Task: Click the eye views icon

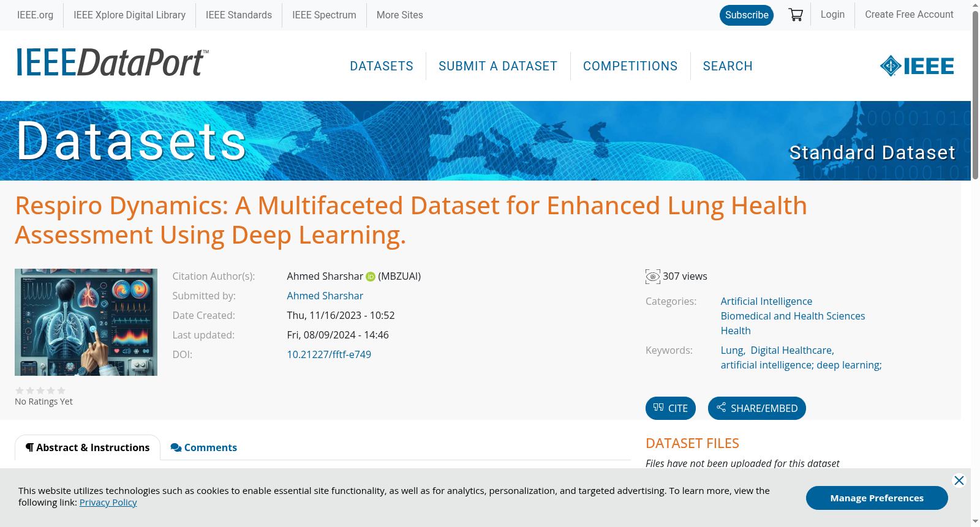Action: [x=653, y=277]
